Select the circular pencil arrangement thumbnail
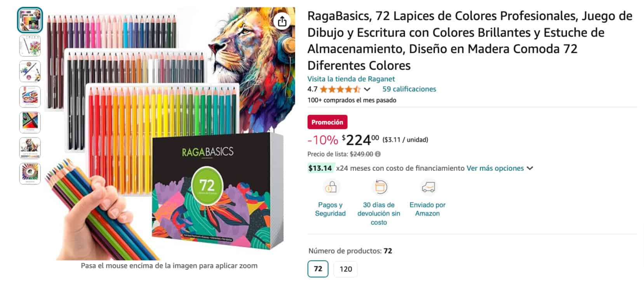The image size is (644, 283). pos(30,174)
